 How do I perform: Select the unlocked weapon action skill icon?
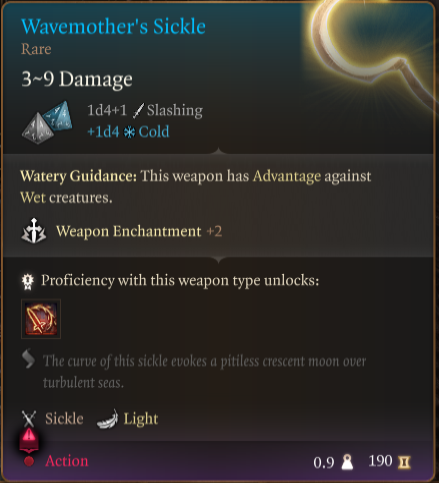click(x=41, y=319)
